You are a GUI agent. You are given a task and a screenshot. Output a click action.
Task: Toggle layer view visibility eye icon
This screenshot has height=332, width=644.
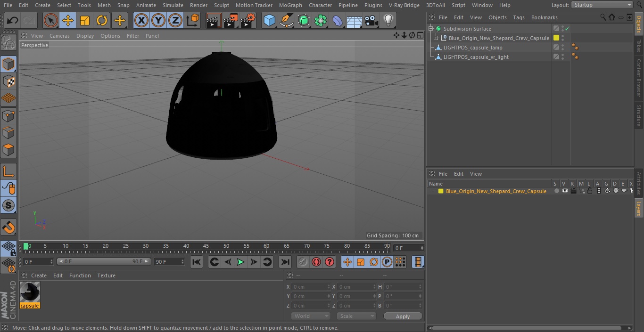coord(565,191)
